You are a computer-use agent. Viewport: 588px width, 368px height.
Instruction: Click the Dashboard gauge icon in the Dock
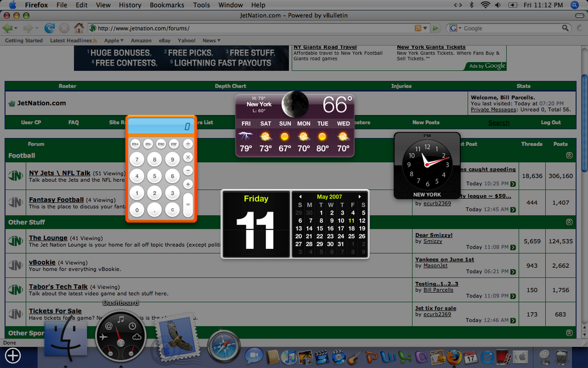[x=120, y=336]
